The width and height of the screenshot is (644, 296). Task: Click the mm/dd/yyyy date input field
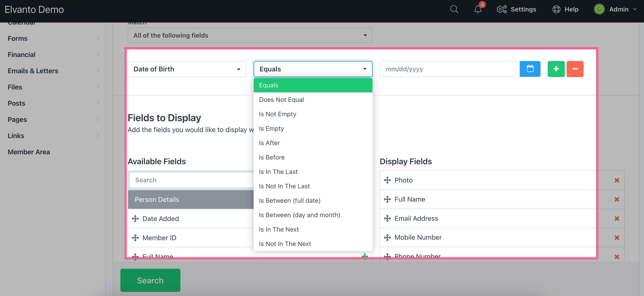pos(449,69)
